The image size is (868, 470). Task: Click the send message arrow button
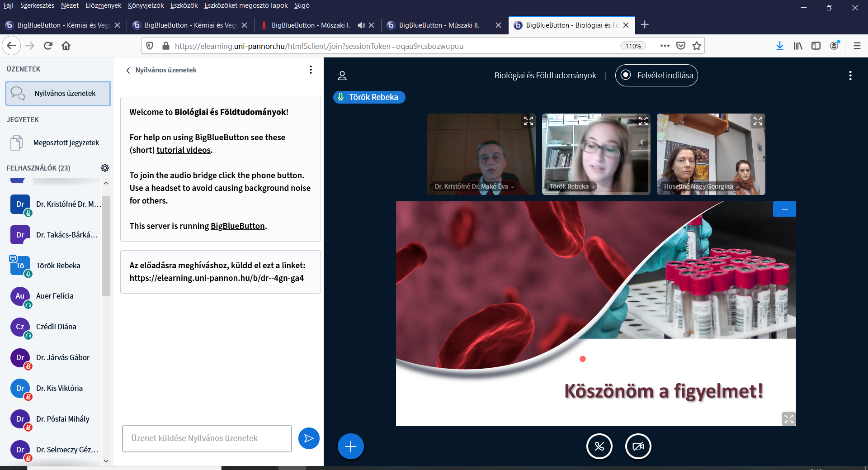309,438
